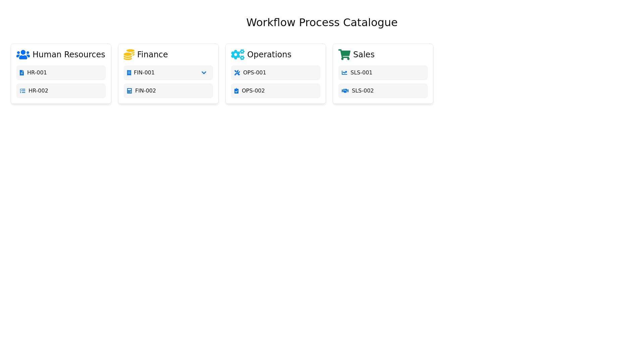Viewport: 644px width, 362px height.
Task: Click the handshake icon beside SLS-002
Action: 345,91
